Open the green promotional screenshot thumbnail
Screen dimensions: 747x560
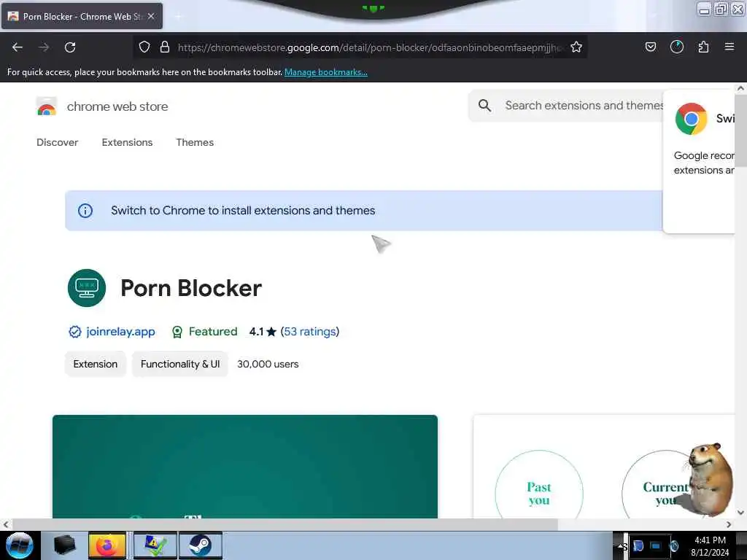tap(245, 466)
